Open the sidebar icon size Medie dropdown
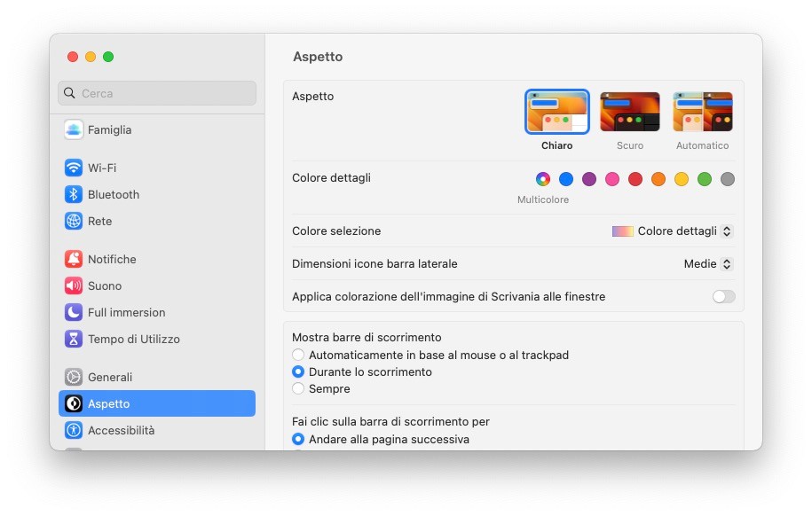Viewport: 812px width, 516px height. point(707,263)
